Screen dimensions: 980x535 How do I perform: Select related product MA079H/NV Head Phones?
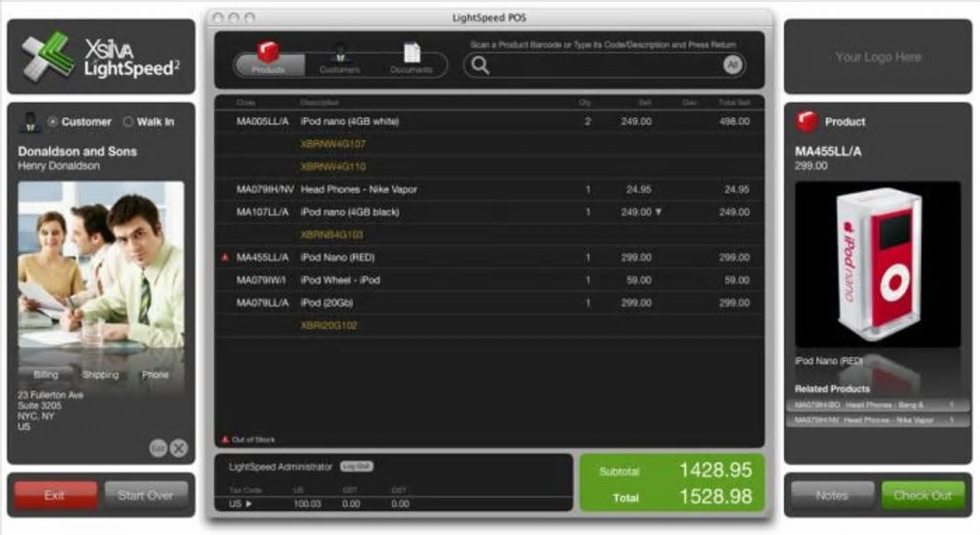click(x=877, y=420)
